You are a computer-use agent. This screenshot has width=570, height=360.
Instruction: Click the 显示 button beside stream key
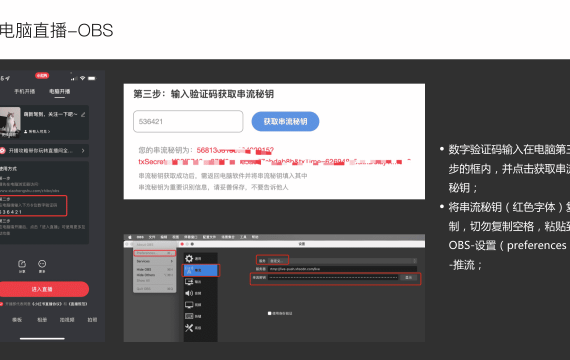pyautogui.click(x=409, y=277)
